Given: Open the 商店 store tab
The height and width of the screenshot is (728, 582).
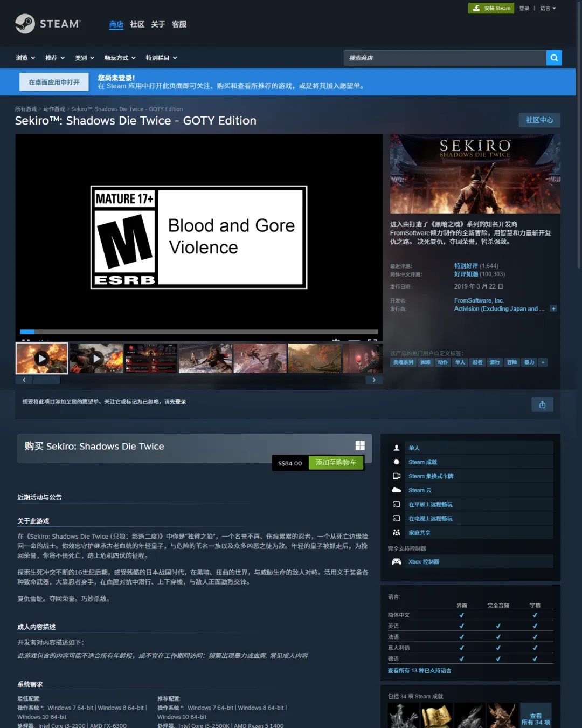Looking at the screenshot, I should tap(116, 24).
